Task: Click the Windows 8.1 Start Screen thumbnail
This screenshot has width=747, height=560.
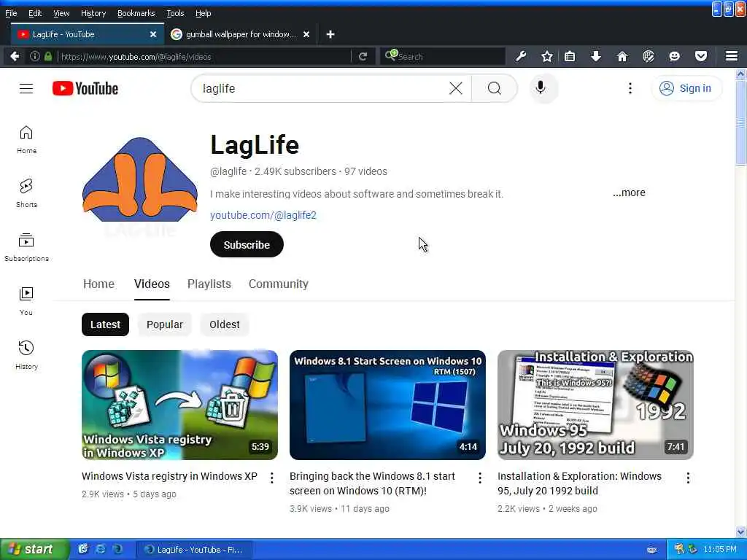Action: point(388,405)
